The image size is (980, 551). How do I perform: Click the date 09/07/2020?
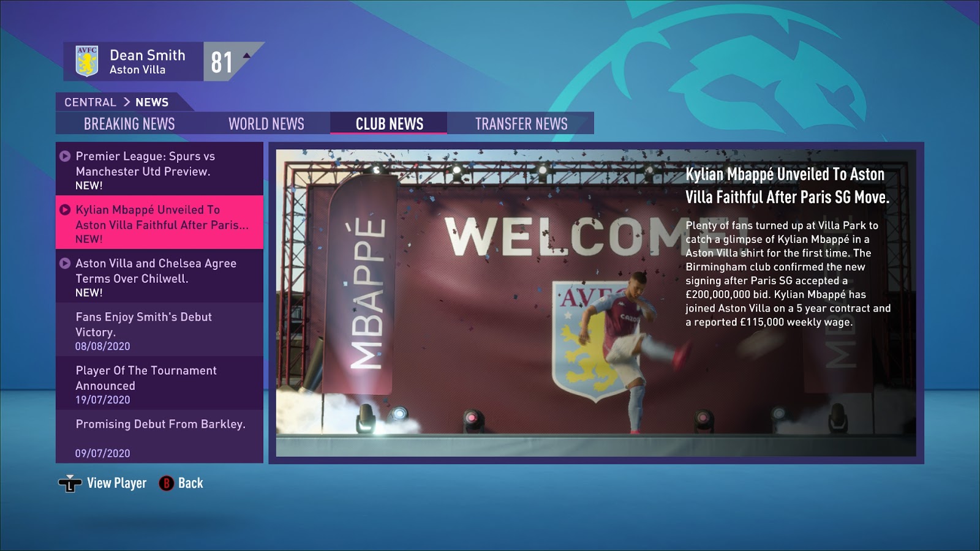point(103,453)
